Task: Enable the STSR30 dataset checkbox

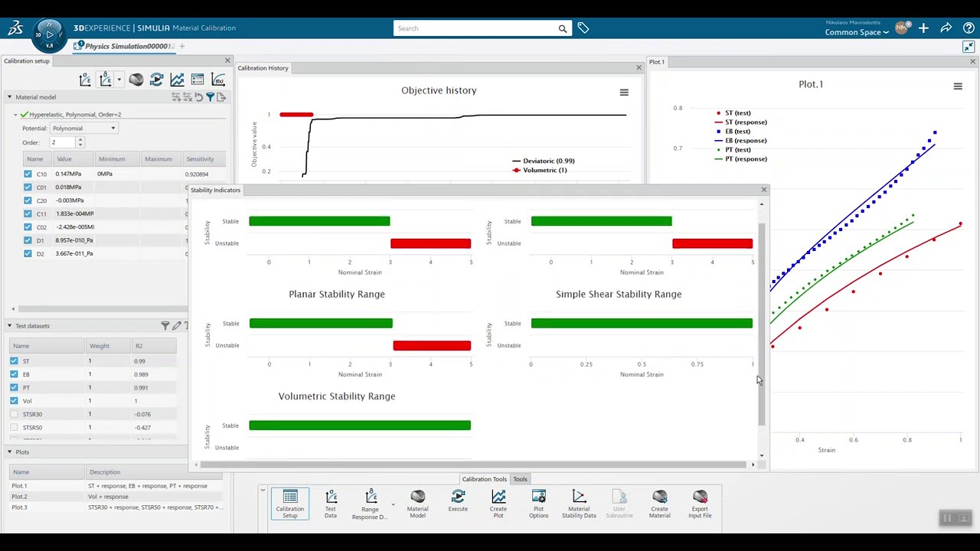Action: coord(14,414)
